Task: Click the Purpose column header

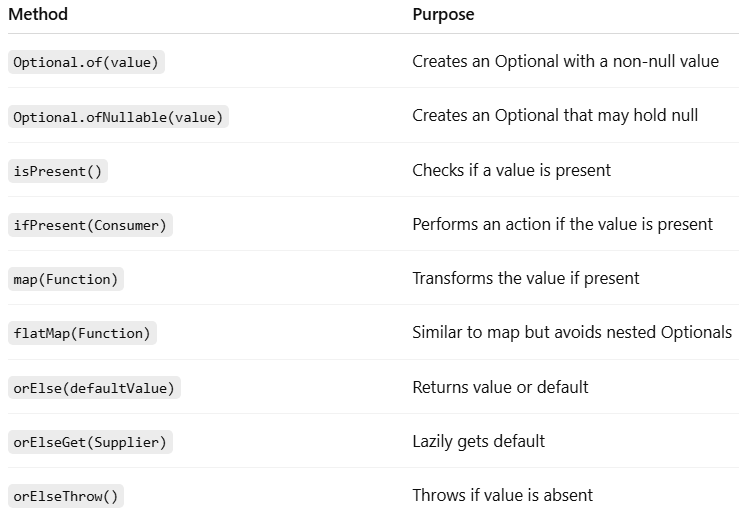Action: point(443,14)
